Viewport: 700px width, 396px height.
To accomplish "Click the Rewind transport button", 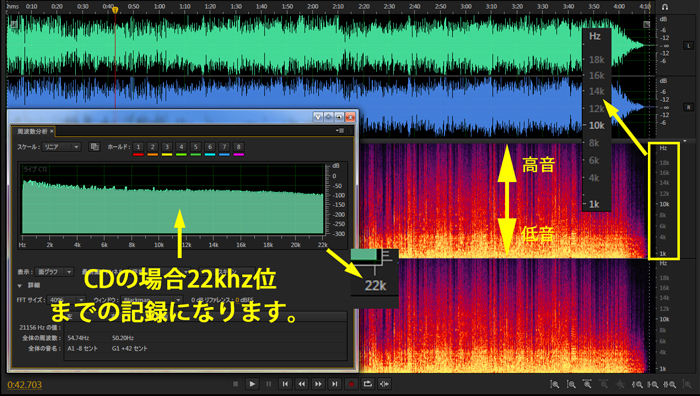I will (x=301, y=383).
